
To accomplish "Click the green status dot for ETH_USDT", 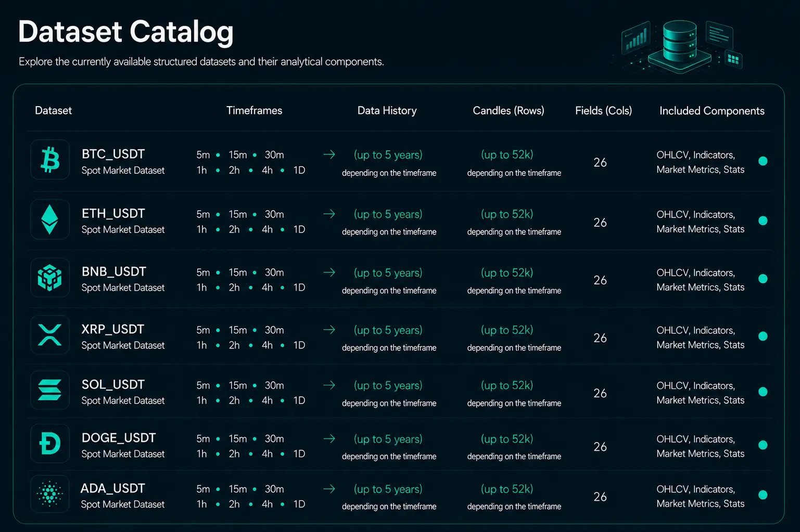I will 763,221.
